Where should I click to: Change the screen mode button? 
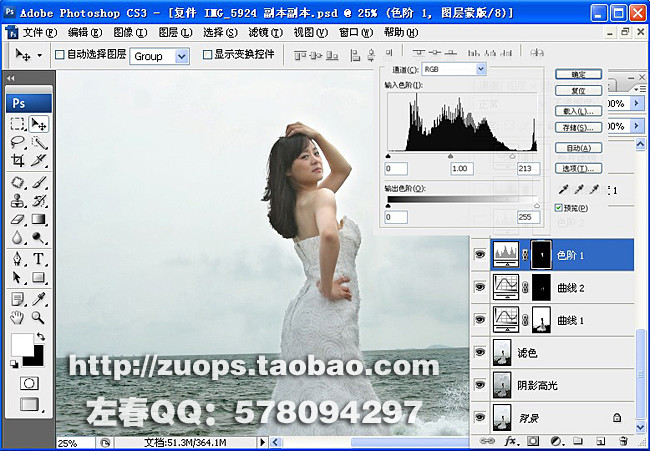point(29,404)
